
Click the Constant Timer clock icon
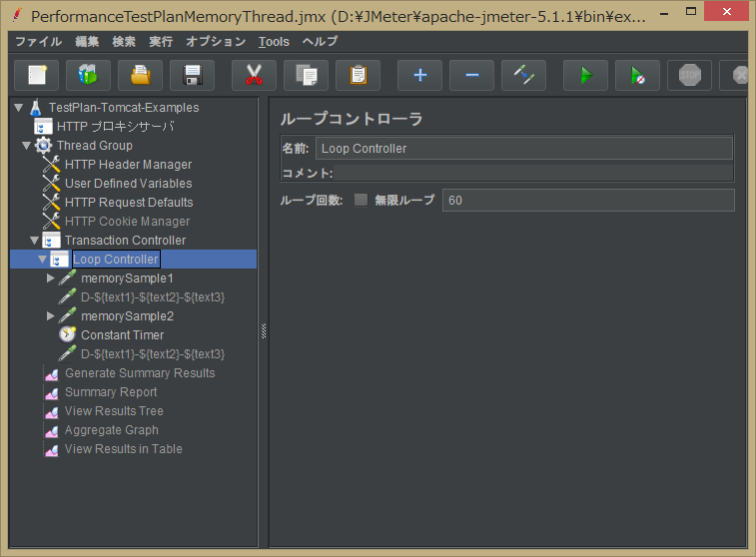click(x=68, y=334)
